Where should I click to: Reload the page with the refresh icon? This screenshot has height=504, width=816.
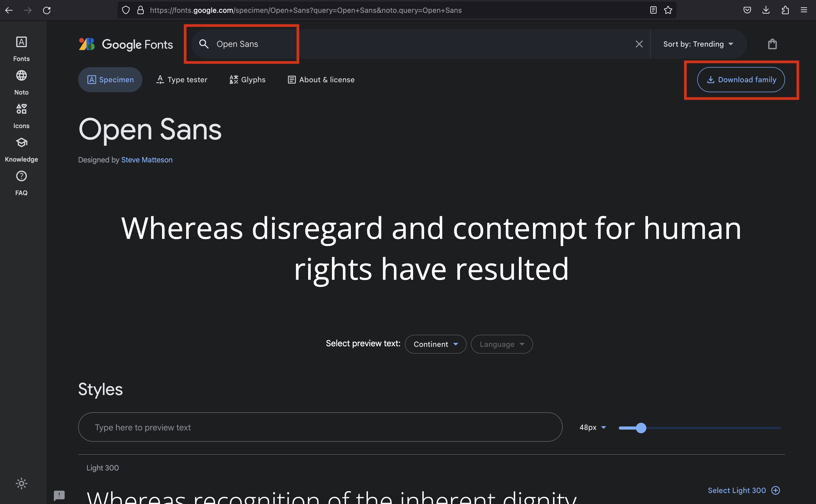(x=47, y=10)
